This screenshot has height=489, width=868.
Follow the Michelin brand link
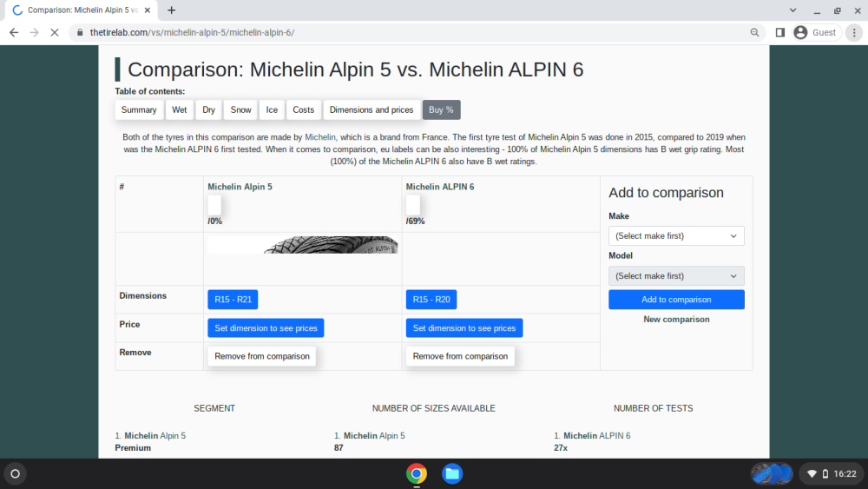pos(320,137)
